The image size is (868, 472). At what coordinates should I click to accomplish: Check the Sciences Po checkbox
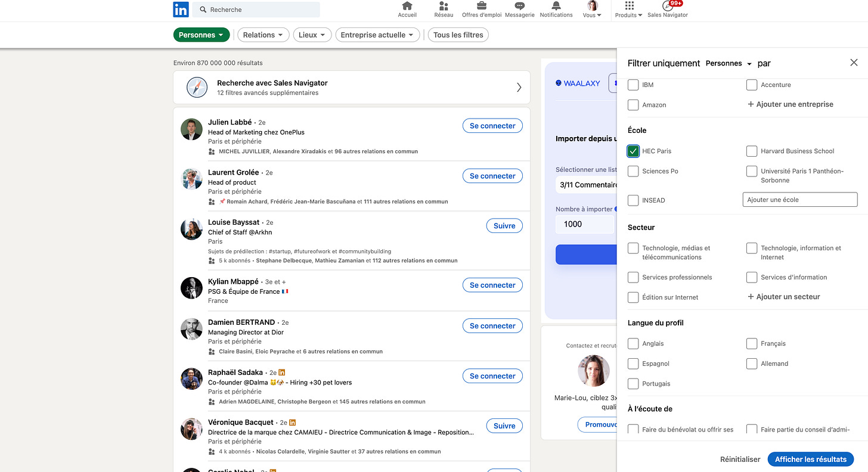tap(633, 171)
